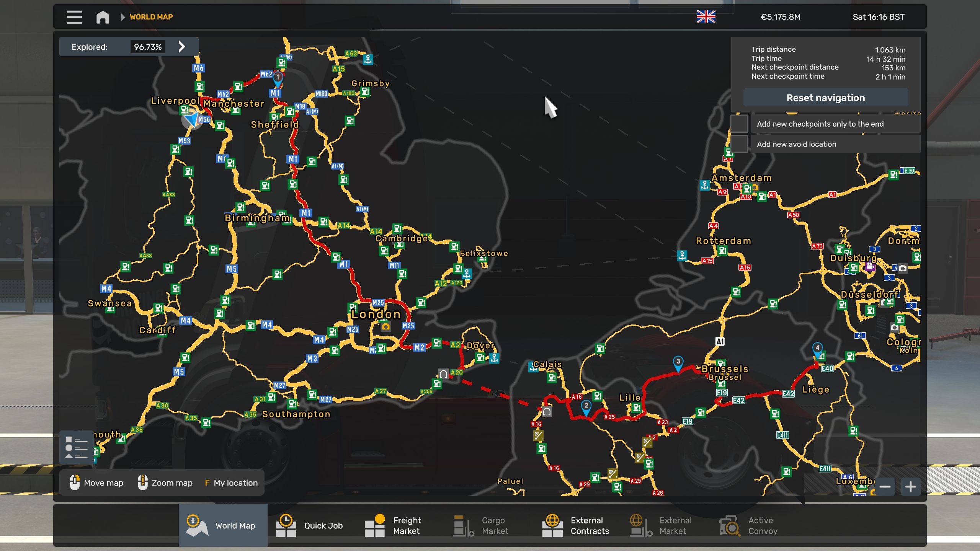Click the London camera viewpoint icon

pyautogui.click(x=385, y=326)
